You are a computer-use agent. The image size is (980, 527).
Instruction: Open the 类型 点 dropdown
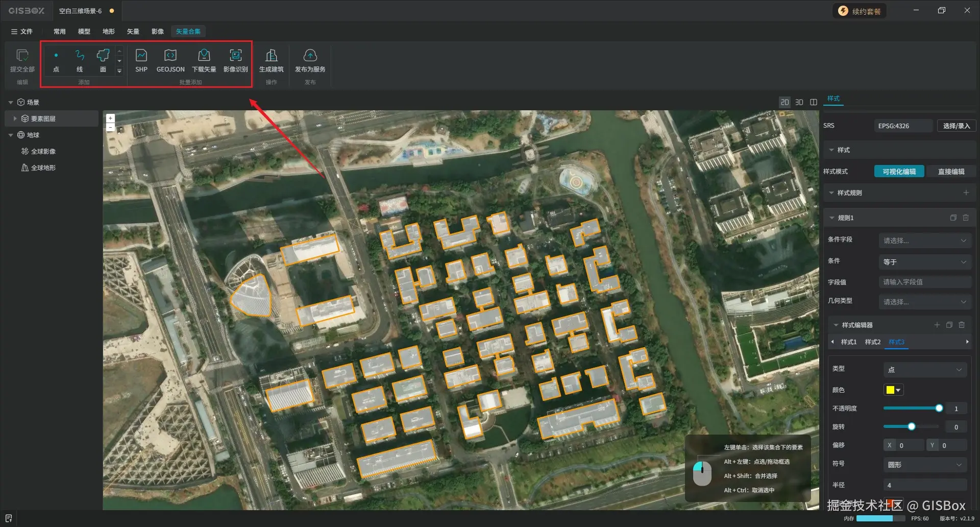[x=925, y=370]
